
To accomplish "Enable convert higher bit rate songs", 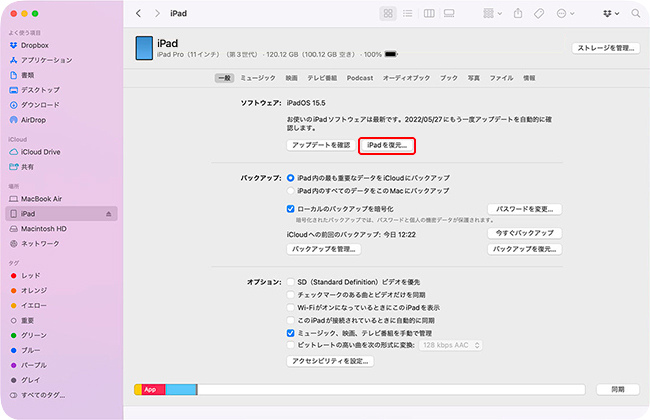I will [x=291, y=345].
